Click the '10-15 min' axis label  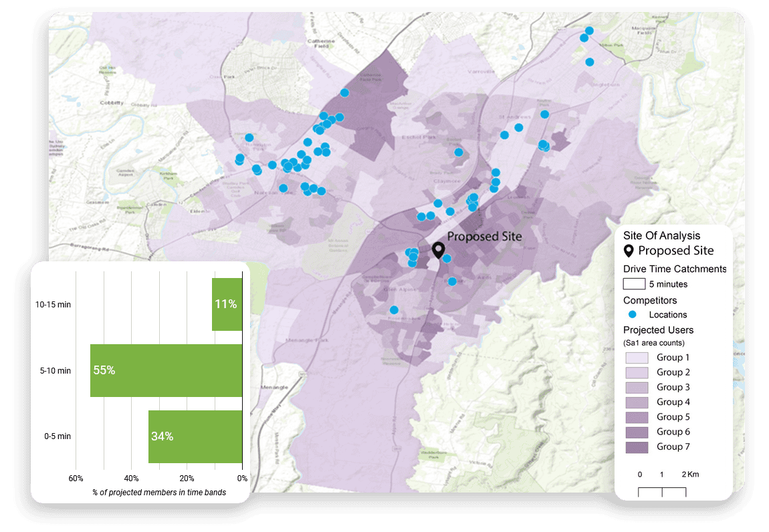point(53,305)
